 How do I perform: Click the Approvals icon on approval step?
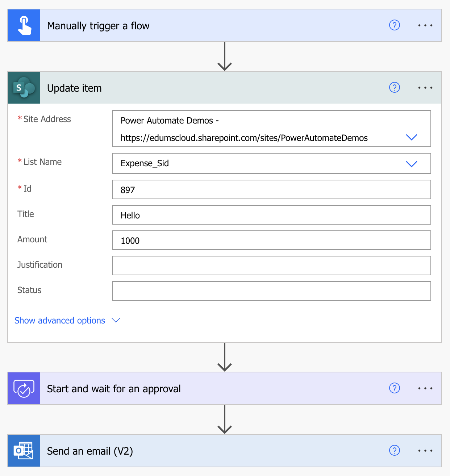[x=24, y=389]
